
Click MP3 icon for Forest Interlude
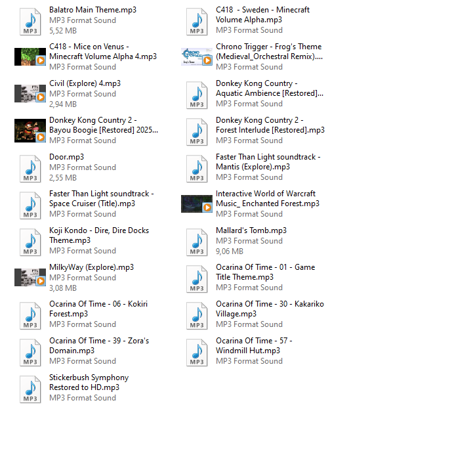pos(197,132)
